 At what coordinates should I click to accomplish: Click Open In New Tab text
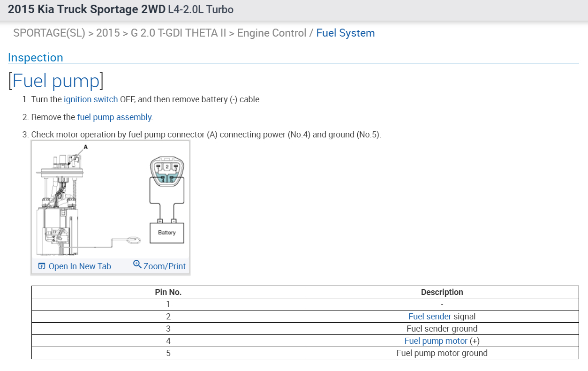coord(80,266)
